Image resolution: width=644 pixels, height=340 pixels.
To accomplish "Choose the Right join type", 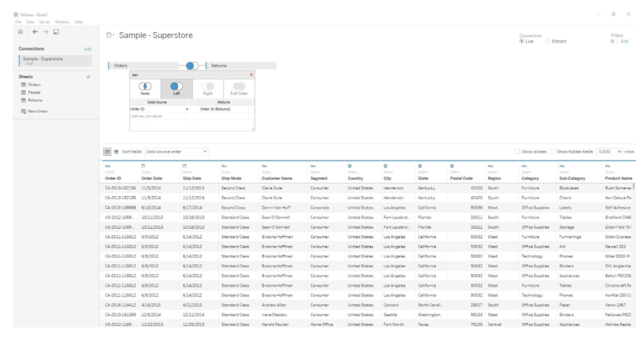I will (208, 88).
